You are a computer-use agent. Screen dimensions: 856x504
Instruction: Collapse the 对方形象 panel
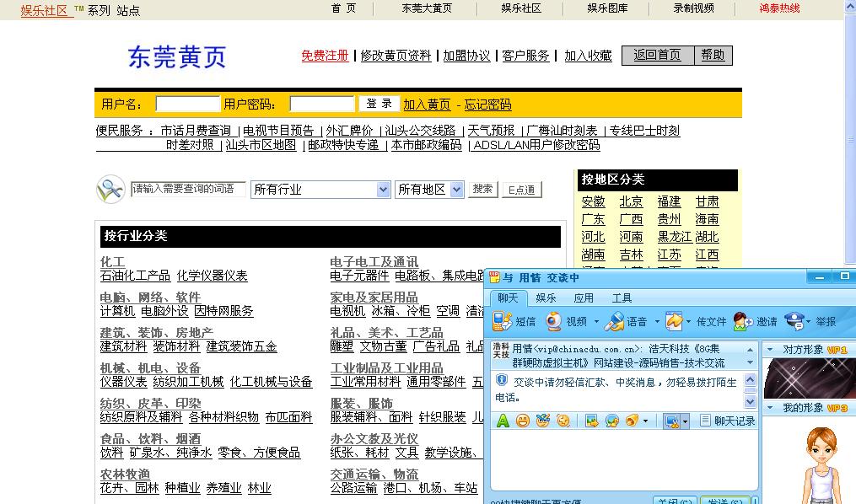click(x=770, y=349)
